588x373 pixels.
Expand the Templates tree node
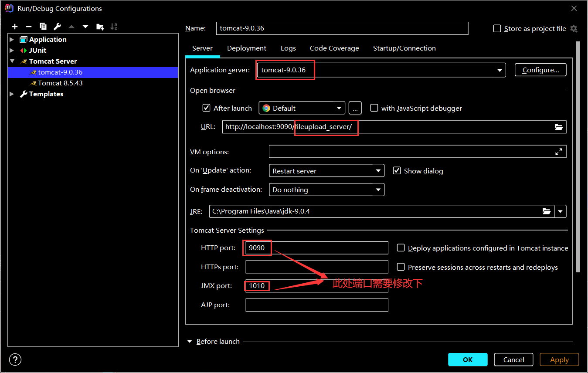click(x=12, y=94)
